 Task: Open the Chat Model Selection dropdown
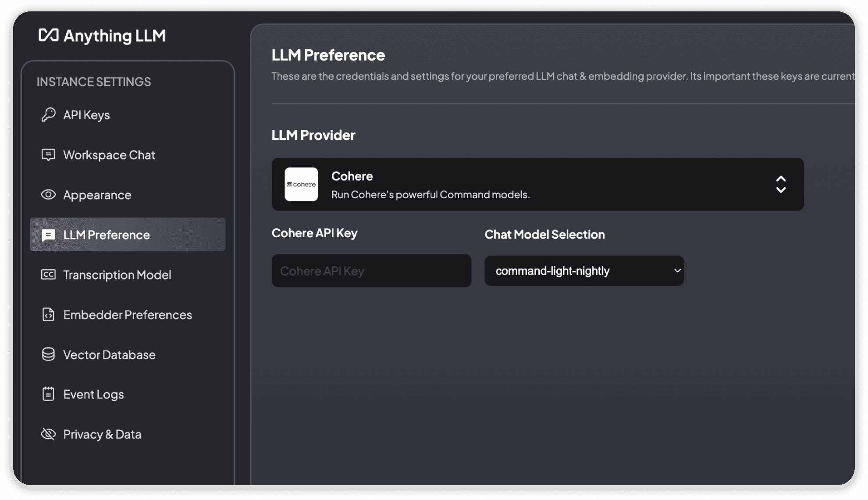(x=584, y=271)
